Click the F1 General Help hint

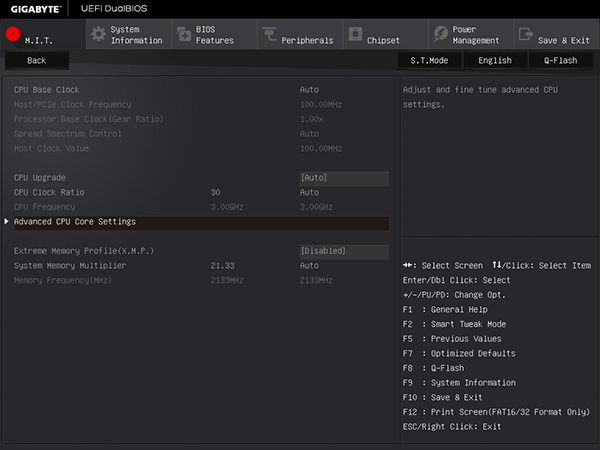point(445,310)
